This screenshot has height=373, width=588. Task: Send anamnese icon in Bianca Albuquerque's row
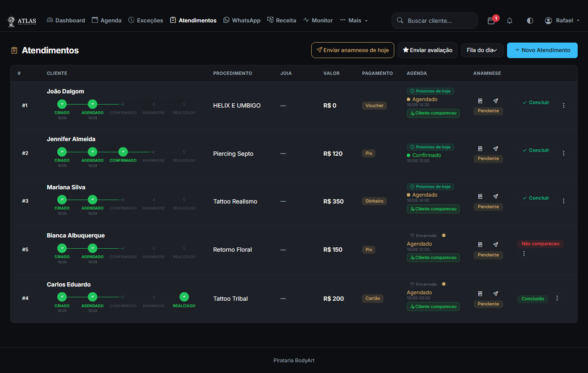(495, 244)
